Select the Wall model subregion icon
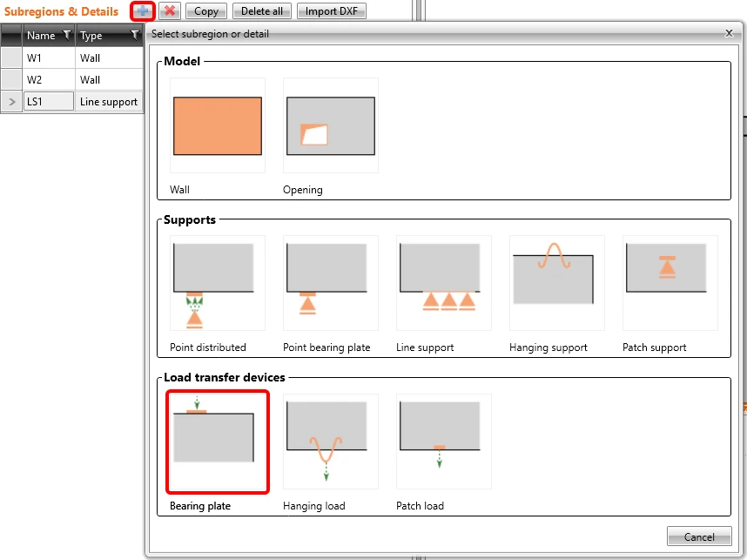 tap(218, 125)
